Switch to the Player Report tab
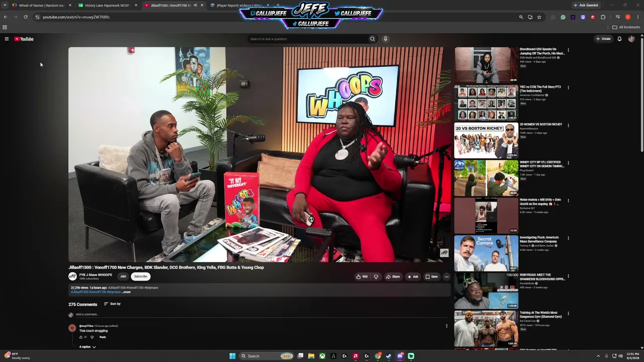 click(240, 6)
